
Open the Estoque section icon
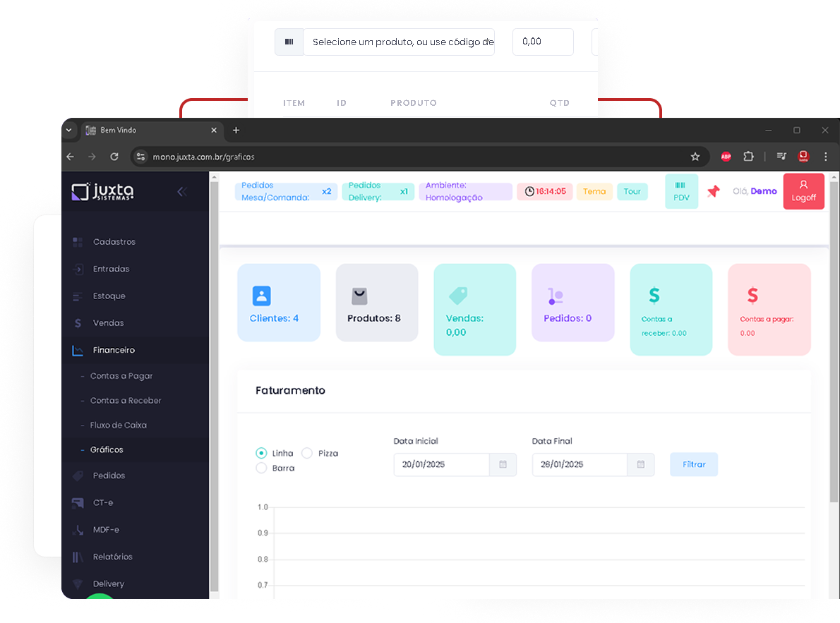(x=78, y=296)
